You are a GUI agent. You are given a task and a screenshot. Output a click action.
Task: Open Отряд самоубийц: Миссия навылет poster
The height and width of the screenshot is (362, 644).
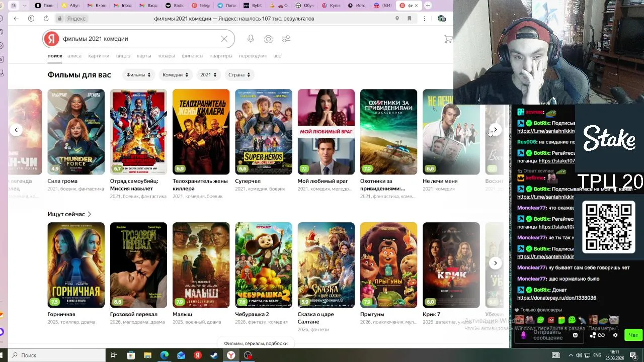tap(138, 132)
